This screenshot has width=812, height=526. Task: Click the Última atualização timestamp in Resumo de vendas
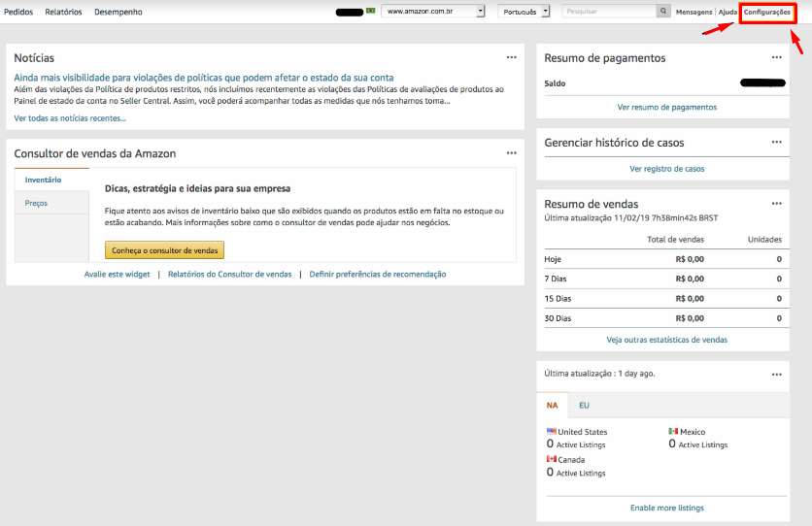(x=630, y=217)
